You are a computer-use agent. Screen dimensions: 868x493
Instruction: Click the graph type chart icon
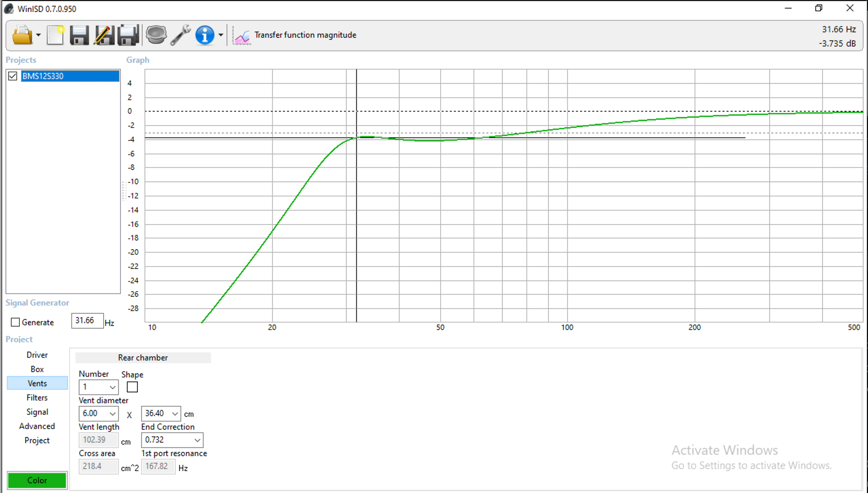click(242, 36)
